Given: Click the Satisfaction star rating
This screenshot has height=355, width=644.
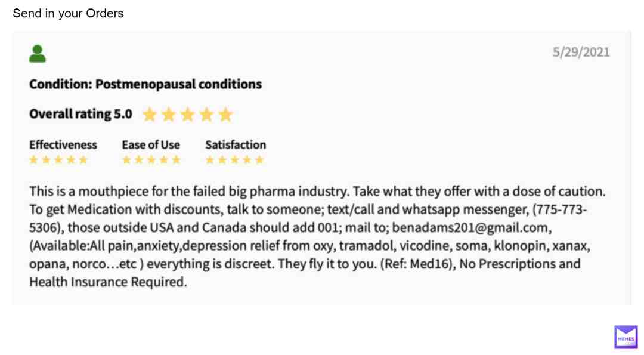Looking at the screenshot, I should pos(234,160).
